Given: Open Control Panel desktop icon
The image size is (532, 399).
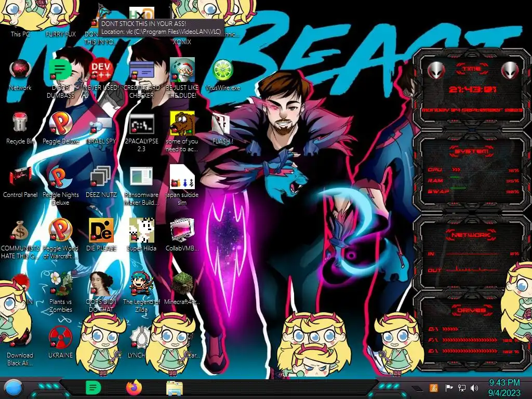Looking at the screenshot, I should coord(20,182).
